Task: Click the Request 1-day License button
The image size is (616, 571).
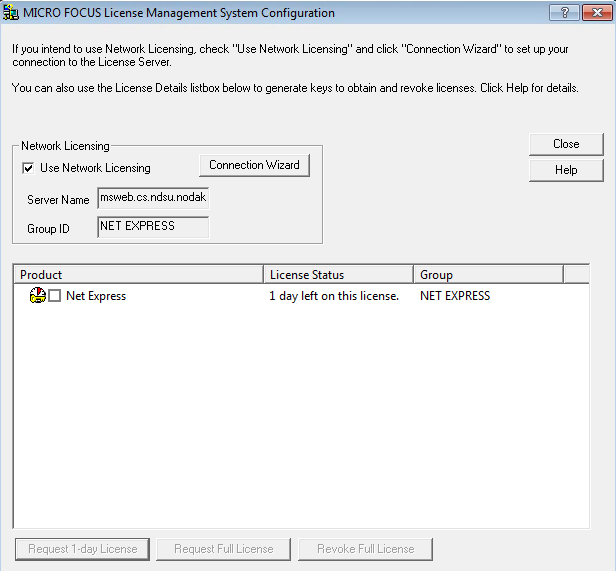Action: (x=82, y=549)
